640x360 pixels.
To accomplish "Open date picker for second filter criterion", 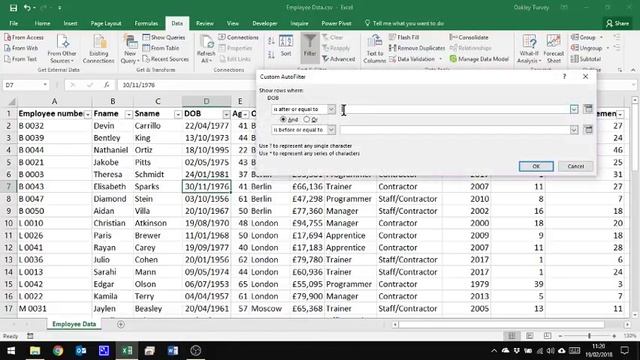I will 588,130.
